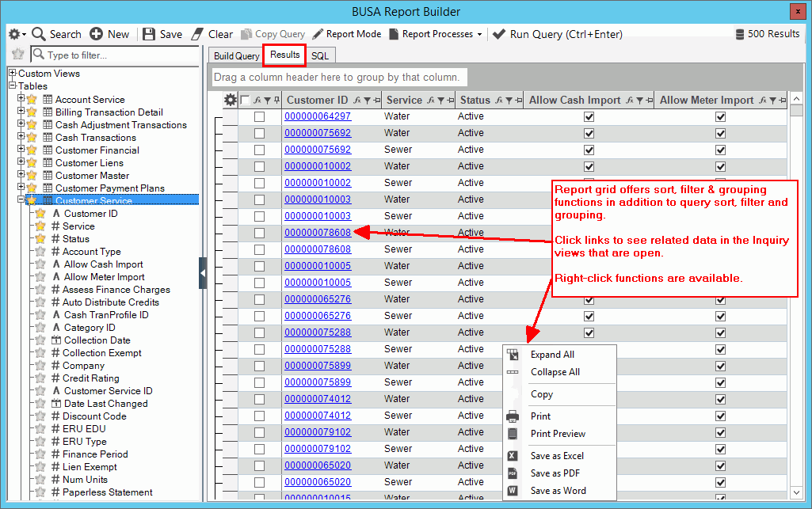Choose Print Preview from context menu
The width and height of the screenshot is (812, 509).
[558, 434]
